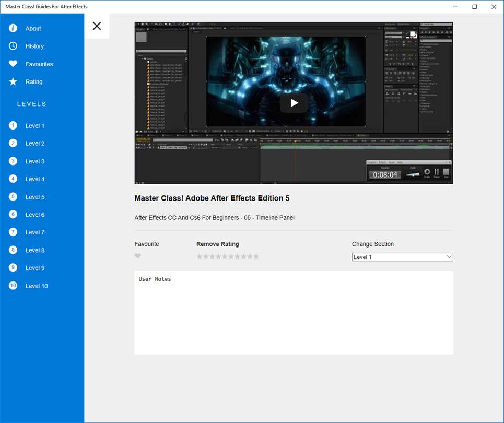Viewport: 504px width, 423px height.
Task: Play the After Effects tutorial video
Action: [x=294, y=103]
